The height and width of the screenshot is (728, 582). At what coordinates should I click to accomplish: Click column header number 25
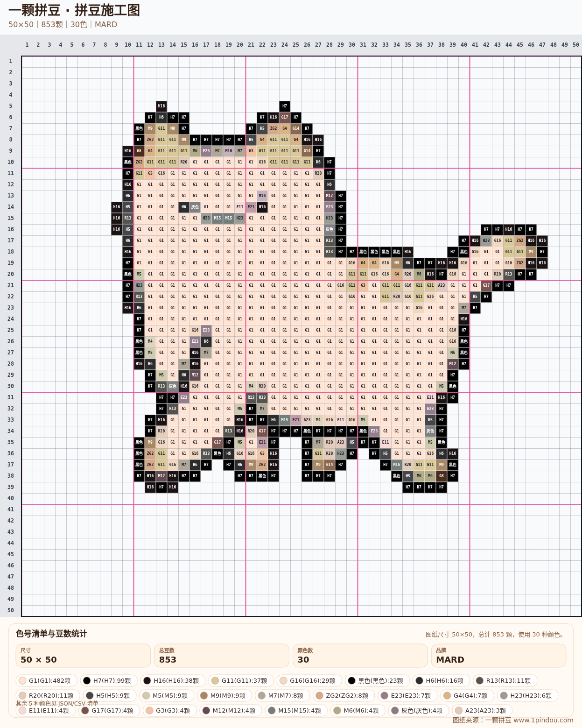tap(296, 45)
